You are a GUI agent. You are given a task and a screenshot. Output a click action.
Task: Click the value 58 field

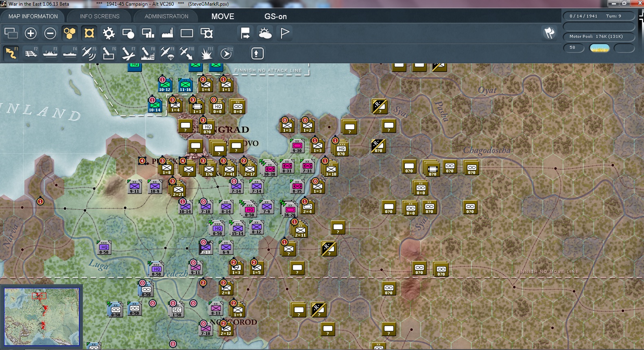(x=574, y=48)
